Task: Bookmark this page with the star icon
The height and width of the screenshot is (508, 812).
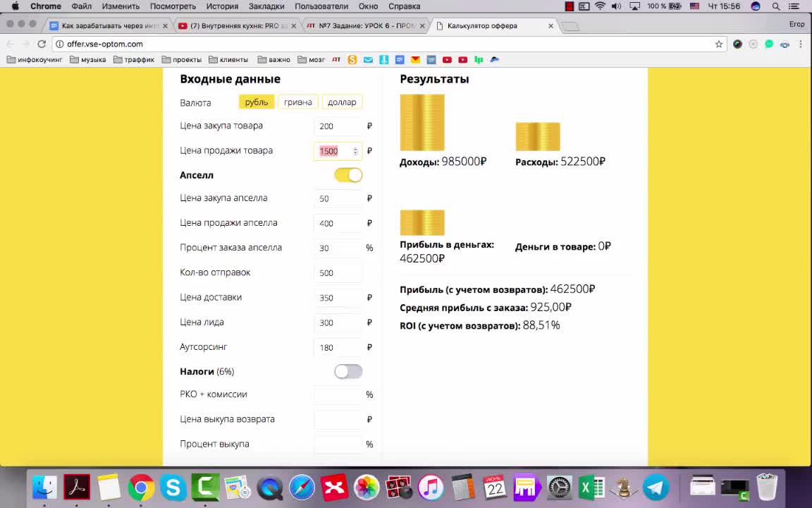Action: coord(718,44)
